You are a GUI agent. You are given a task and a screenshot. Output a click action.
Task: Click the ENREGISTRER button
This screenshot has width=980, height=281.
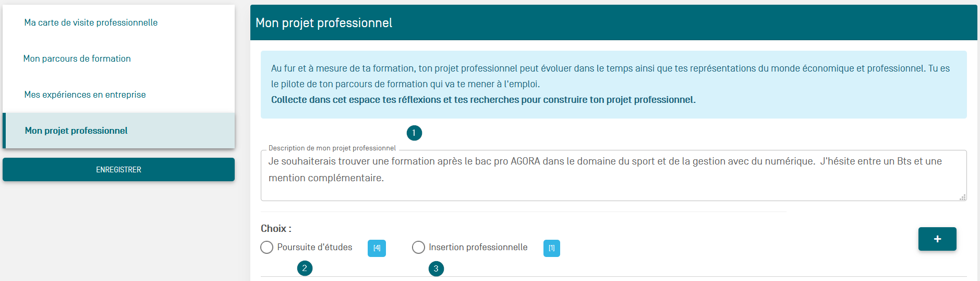coord(118,170)
